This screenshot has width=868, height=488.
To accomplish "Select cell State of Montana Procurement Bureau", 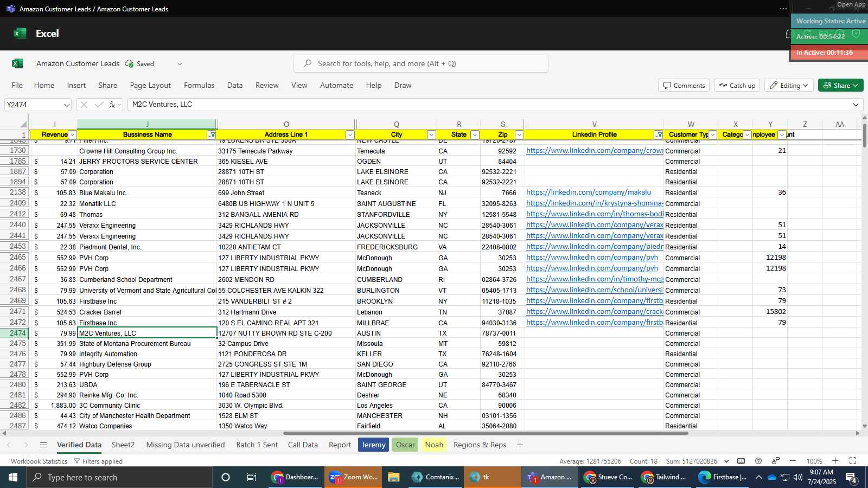I will coord(147,344).
